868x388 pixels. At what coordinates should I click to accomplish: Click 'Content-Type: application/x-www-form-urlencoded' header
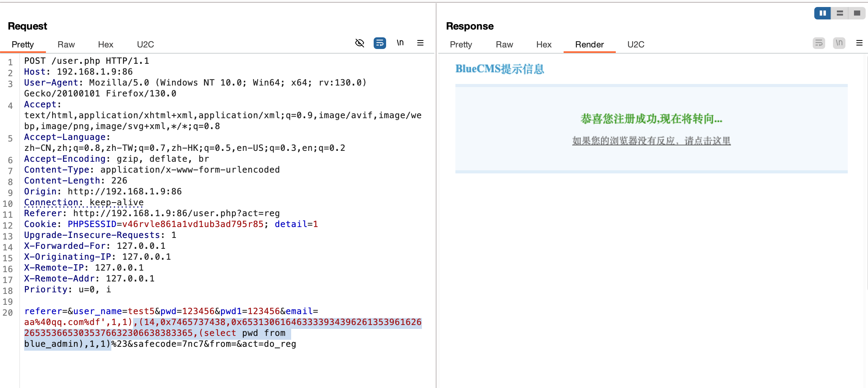(152, 170)
